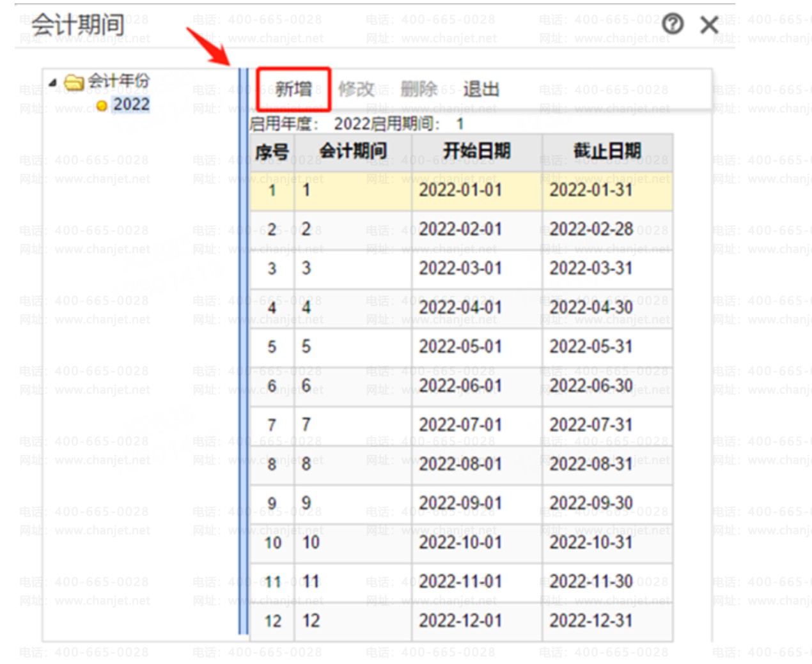
Task: Select start date 2022-10-01 cell
Action: [477, 543]
